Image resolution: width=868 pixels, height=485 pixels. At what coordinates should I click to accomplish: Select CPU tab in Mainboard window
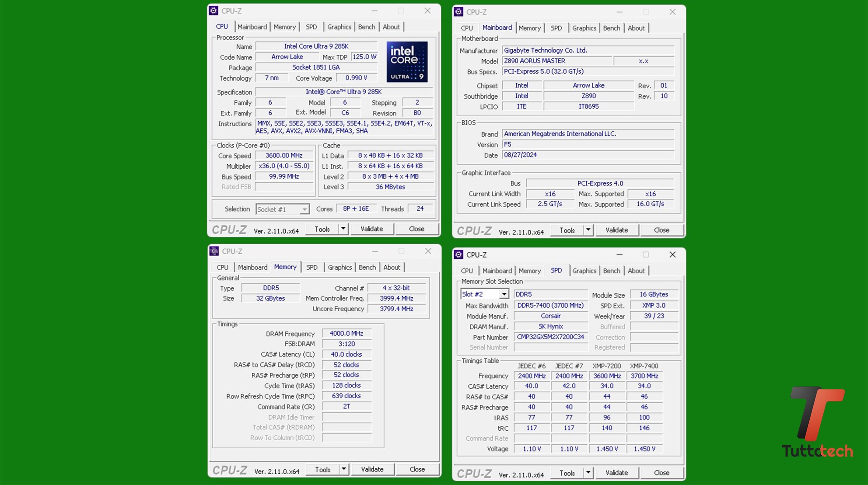(467, 28)
